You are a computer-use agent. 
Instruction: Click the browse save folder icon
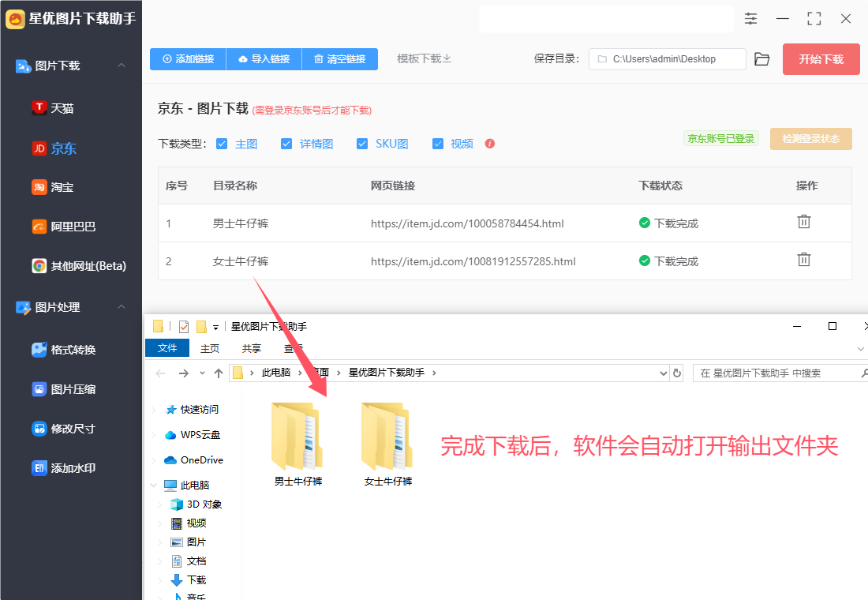[762, 58]
